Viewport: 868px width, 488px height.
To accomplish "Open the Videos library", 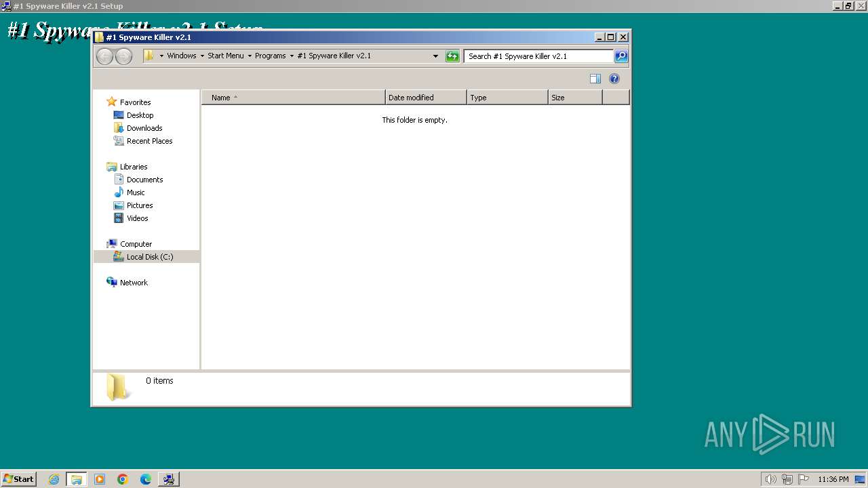I will (138, 218).
